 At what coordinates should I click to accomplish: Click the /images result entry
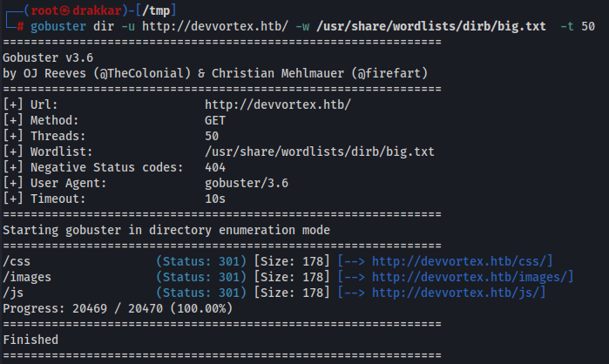pos(27,277)
